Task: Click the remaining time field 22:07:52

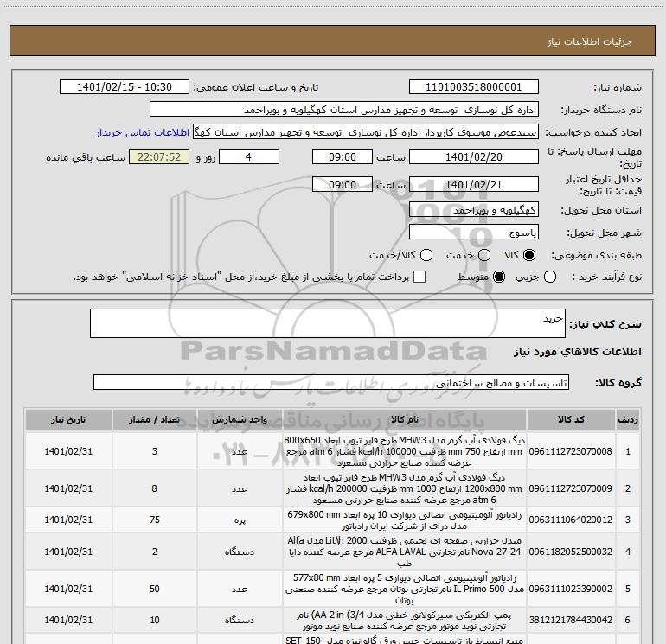Action: click(159, 157)
